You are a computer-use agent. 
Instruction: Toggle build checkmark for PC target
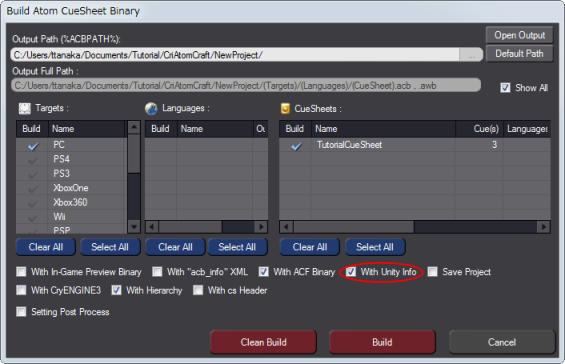coord(33,146)
